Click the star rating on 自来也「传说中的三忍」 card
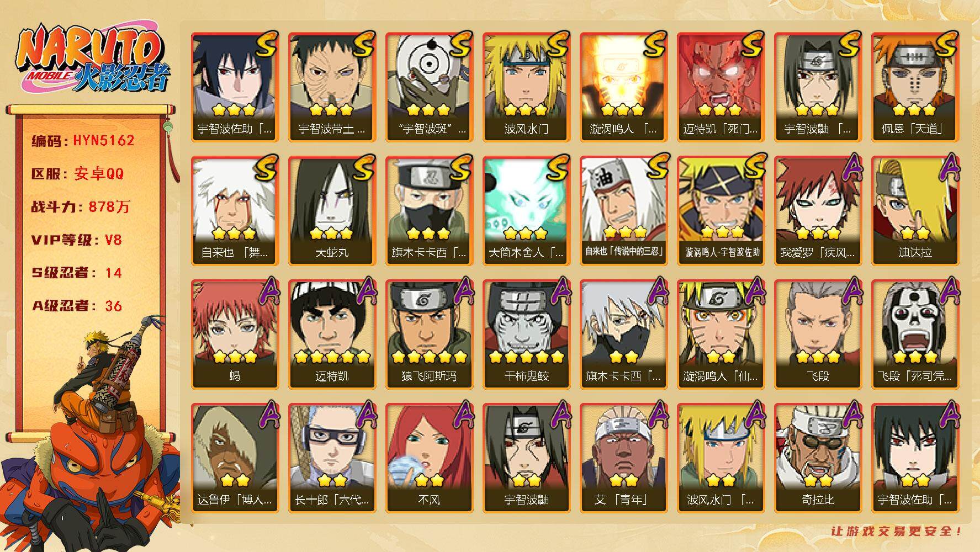Image resolution: width=980 pixels, height=552 pixels. coord(623,232)
